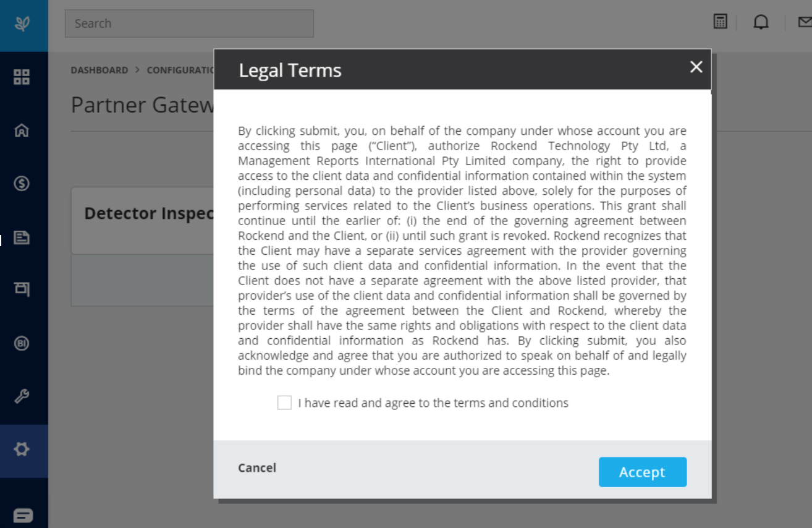Open the house properties sidebar icon
Viewport: 812px width, 528px height.
coord(22,130)
